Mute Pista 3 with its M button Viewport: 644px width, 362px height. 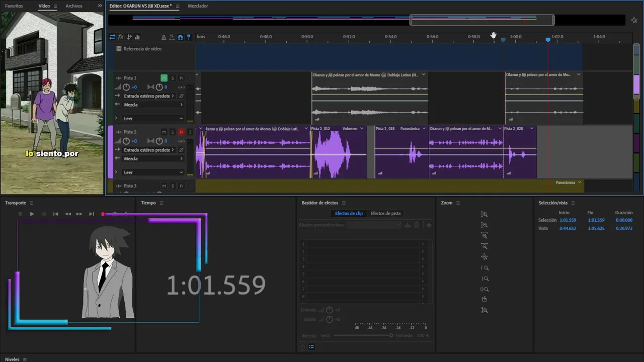pos(164,186)
